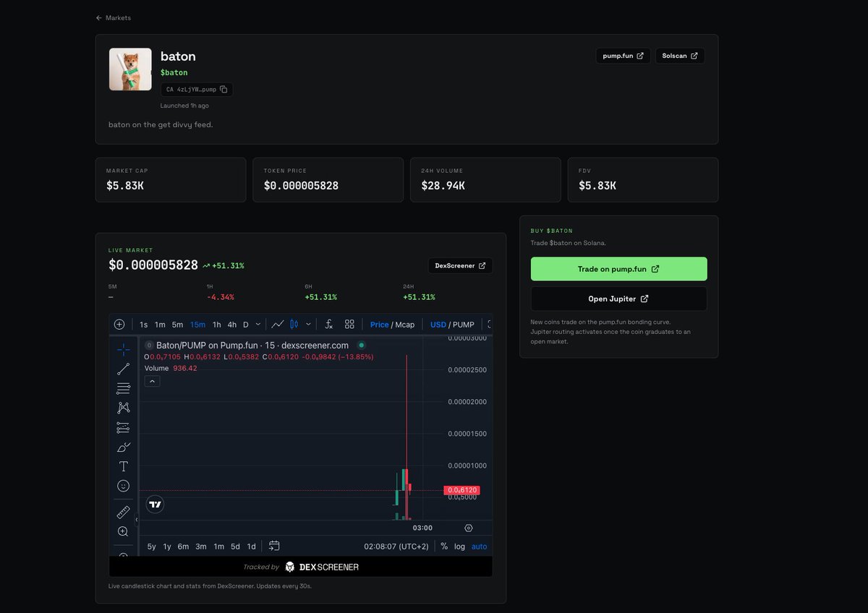
Task: Click the baton Shiba token thumbnail
Action: [x=130, y=69]
